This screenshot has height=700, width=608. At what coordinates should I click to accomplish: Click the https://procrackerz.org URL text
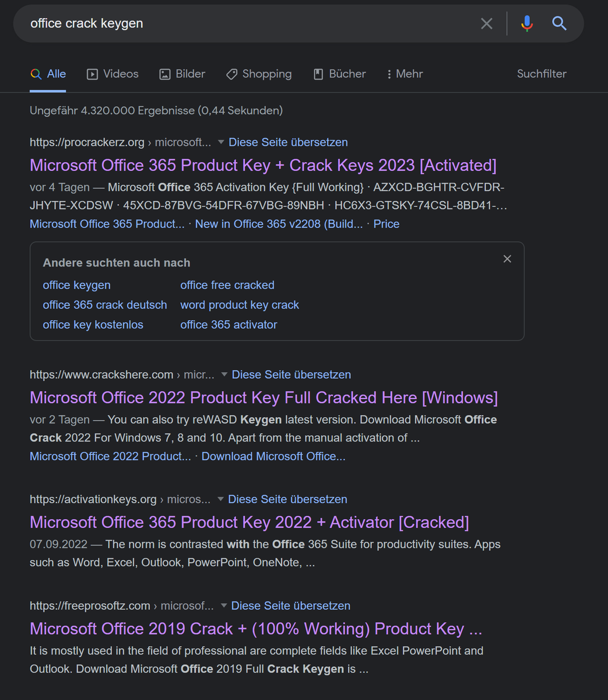(x=87, y=142)
